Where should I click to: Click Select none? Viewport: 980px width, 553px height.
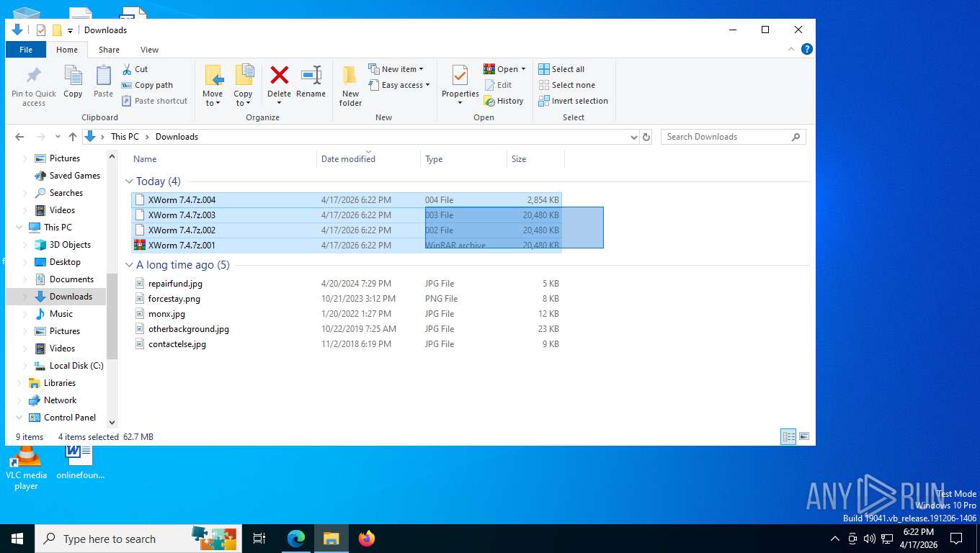click(x=567, y=85)
